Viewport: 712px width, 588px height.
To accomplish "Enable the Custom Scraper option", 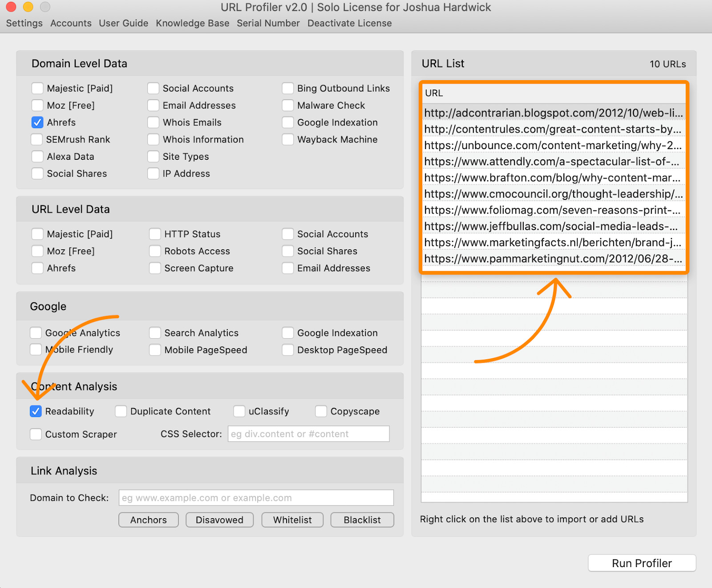I will pos(36,434).
